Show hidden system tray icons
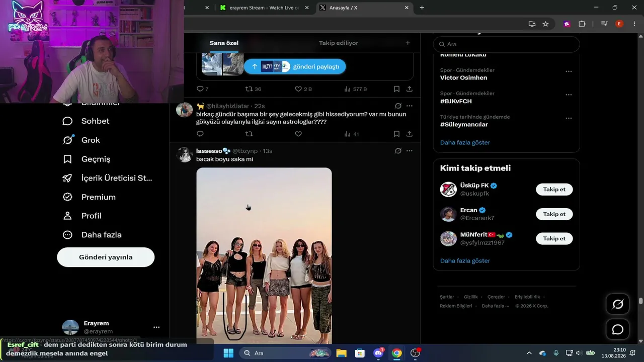 click(529, 353)
